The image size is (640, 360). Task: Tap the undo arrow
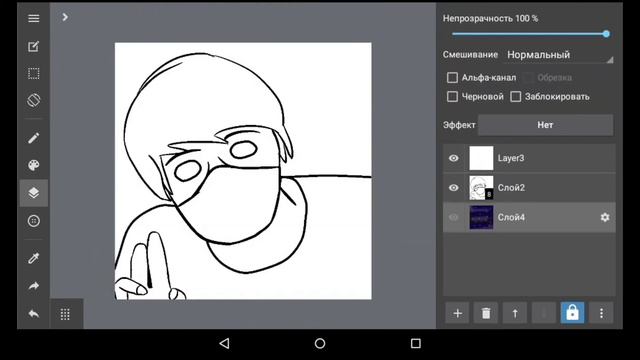[34, 314]
